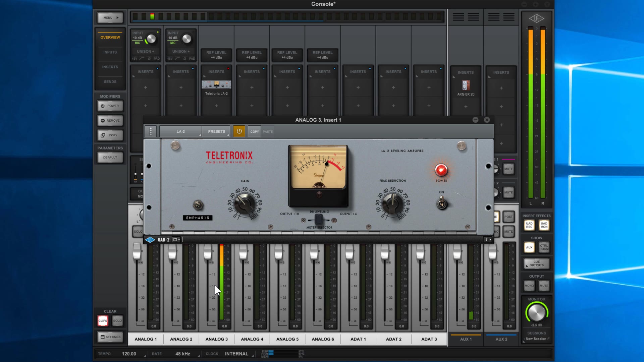Image resolution: width=644 pixels, height=362 pixels.
Task: Open REF LEVEL dropdown on Analog 3
Action: [216, 55]
